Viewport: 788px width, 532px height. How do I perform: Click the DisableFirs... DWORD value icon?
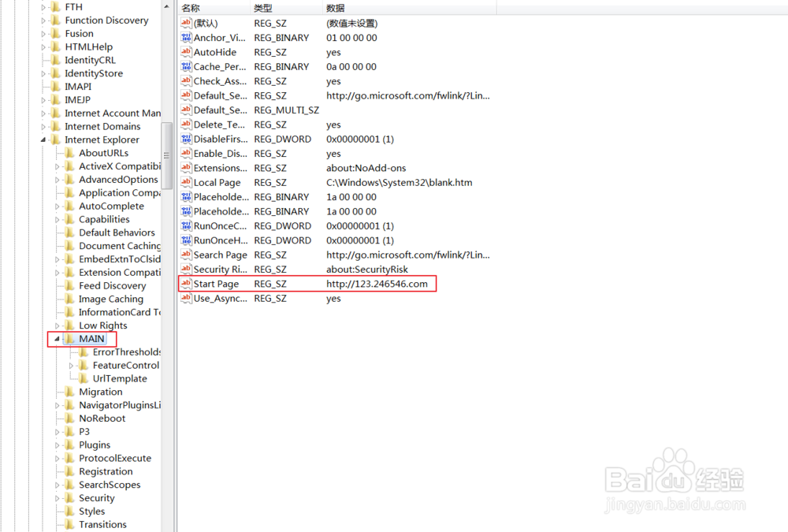coord(186,139)
